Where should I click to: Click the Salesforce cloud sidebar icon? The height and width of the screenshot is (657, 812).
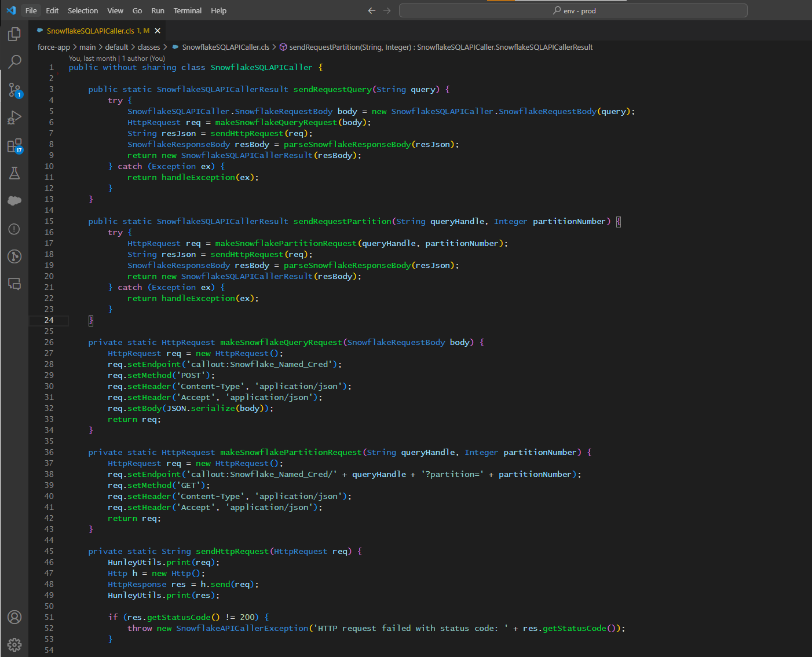pos(14,201)
